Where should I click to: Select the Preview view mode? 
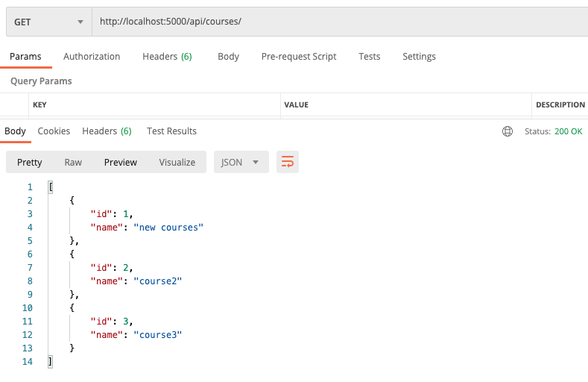point(121,162)
